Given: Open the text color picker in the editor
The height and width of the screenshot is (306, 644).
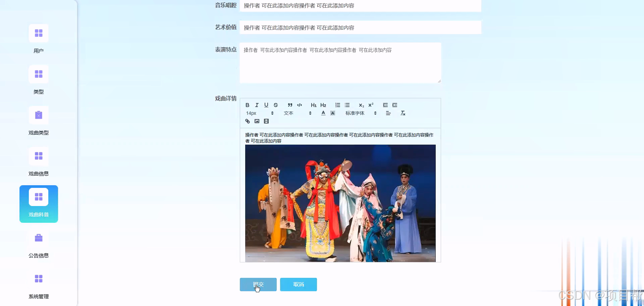Looking at the screenshot, I should [323, 113].
